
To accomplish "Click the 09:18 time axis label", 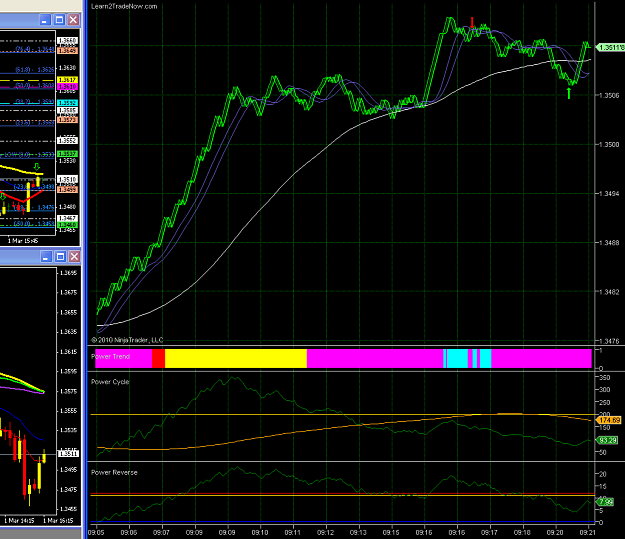I will tap(522, 532).
